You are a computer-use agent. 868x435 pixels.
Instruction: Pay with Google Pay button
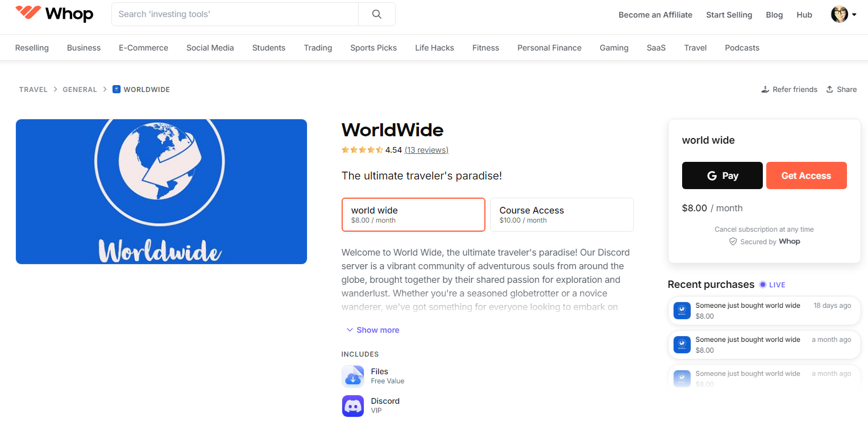coord(722,175)
